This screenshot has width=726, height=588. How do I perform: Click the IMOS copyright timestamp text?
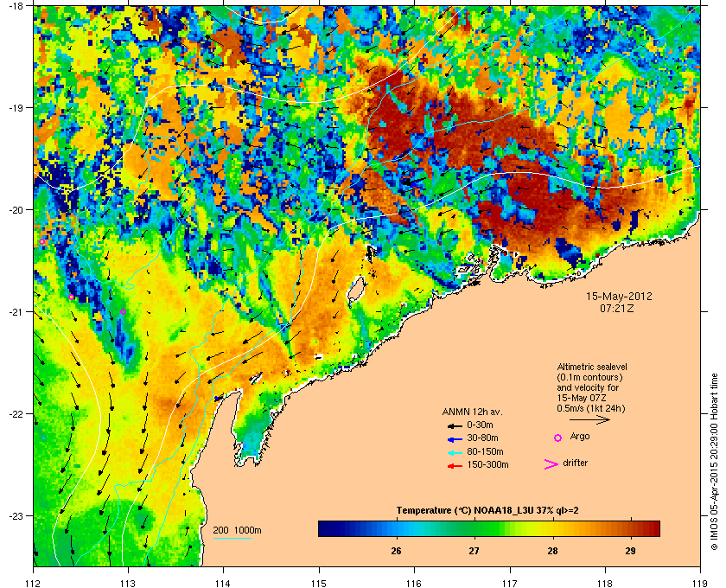click(x=714, y=463)
